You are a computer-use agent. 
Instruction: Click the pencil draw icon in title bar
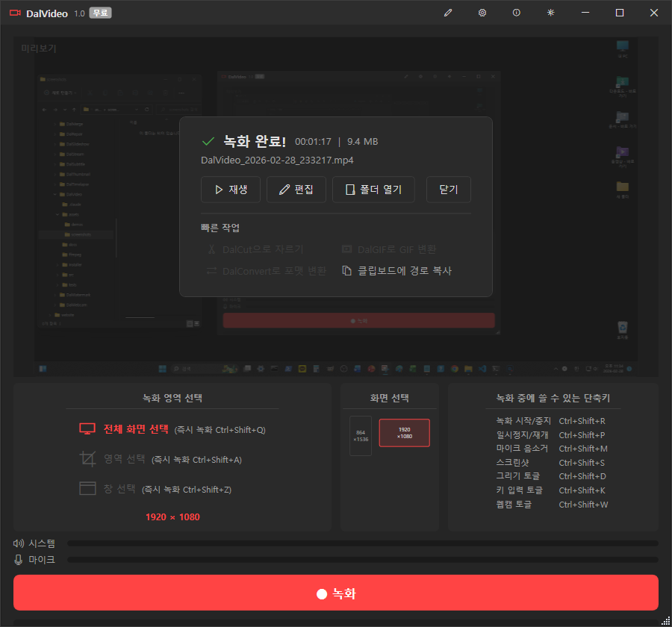(x=448, y=13)
